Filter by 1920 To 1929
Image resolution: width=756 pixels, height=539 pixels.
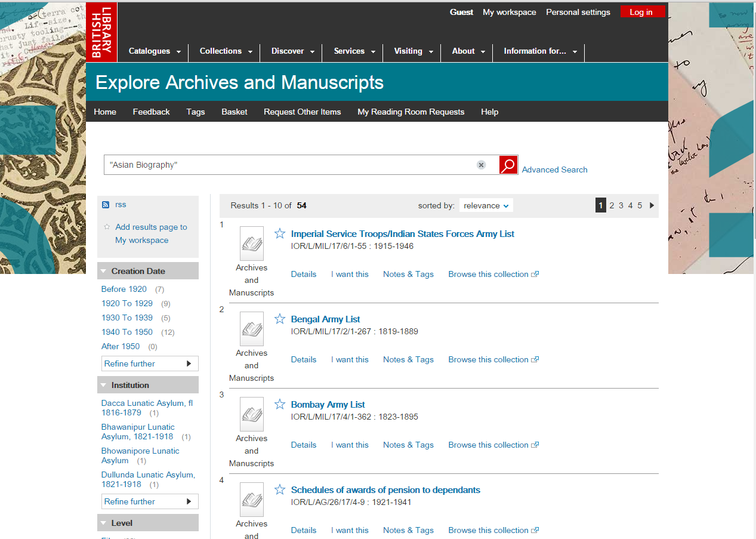127,303
